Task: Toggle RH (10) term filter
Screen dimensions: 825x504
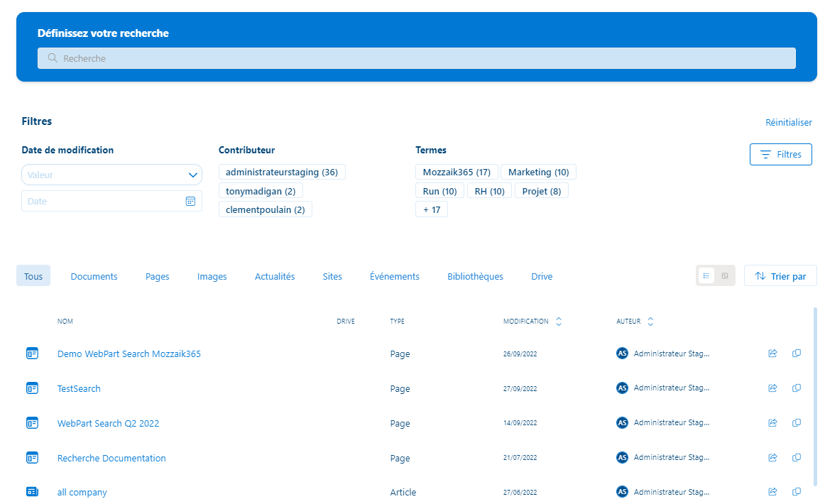Action: pyautogui.click(x=489, y=191)
